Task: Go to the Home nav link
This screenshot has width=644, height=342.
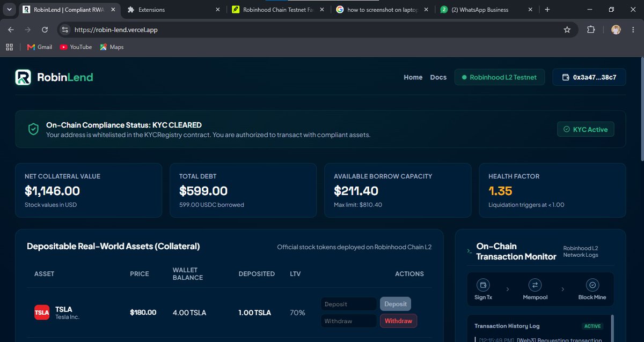Action: click(413, 77)
